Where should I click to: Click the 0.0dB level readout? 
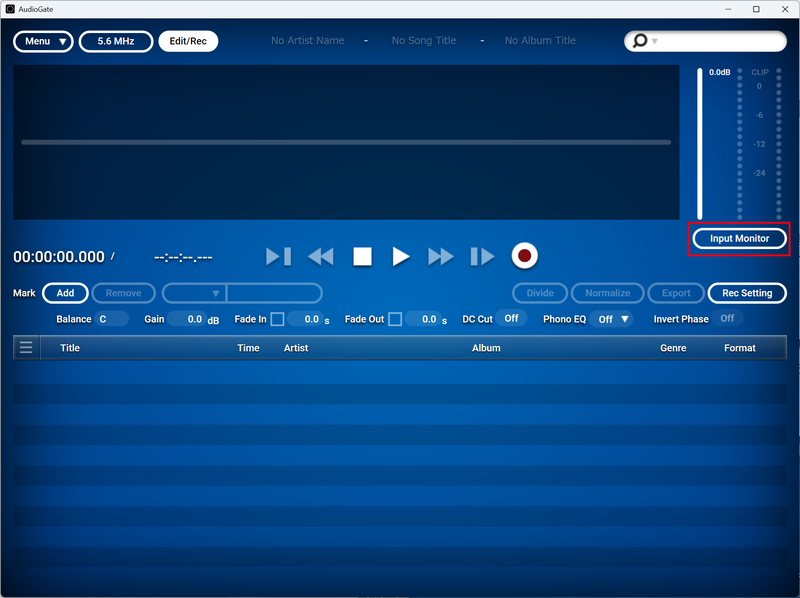[x=719, y=72]
